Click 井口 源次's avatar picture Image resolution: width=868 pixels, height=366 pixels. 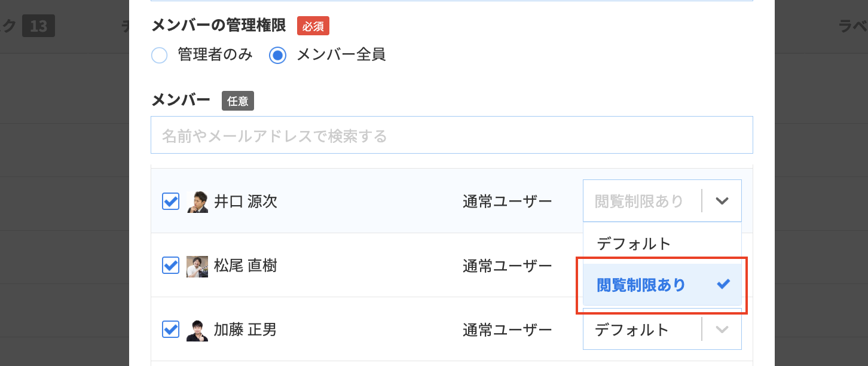point(197,202)
